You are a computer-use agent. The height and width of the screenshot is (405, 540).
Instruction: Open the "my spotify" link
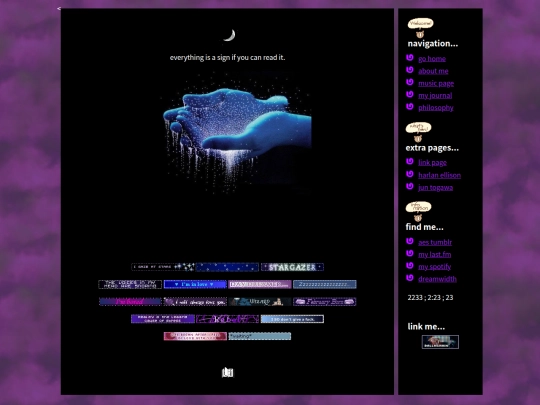tap(435, 267)
